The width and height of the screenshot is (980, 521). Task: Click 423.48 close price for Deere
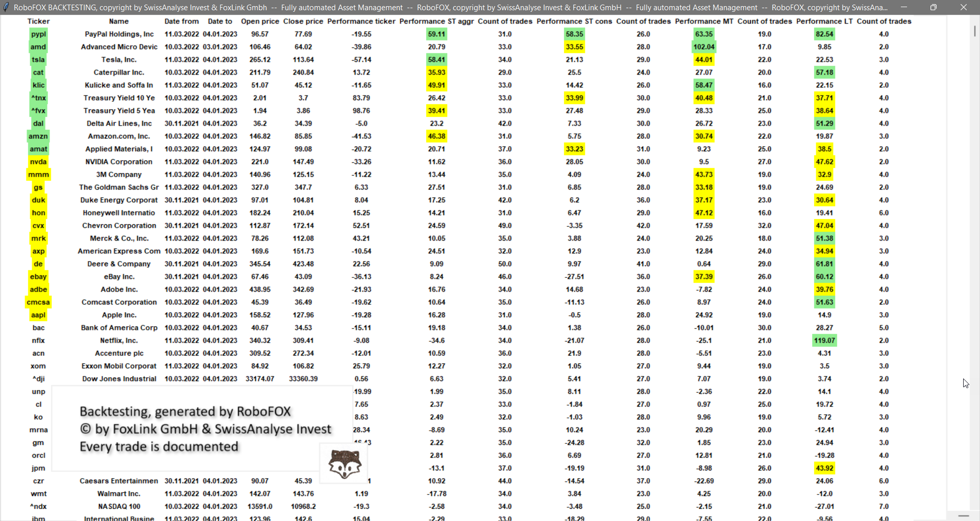coord(303,264)
